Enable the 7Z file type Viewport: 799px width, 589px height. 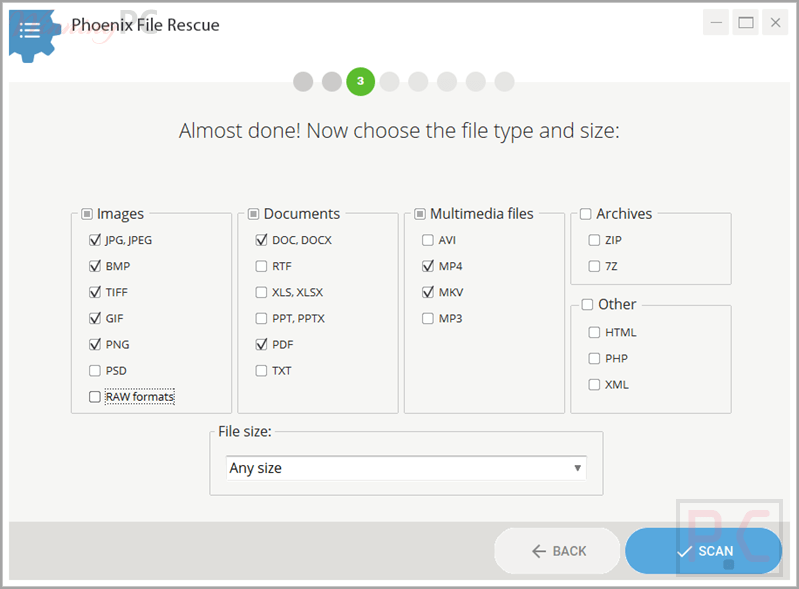click(594, 266)
